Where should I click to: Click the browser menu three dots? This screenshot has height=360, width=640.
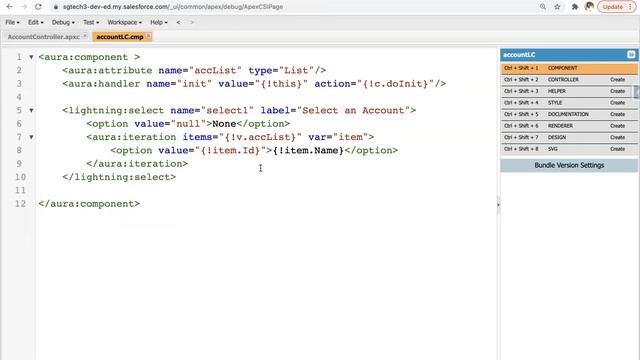click(x=630, y=7)
